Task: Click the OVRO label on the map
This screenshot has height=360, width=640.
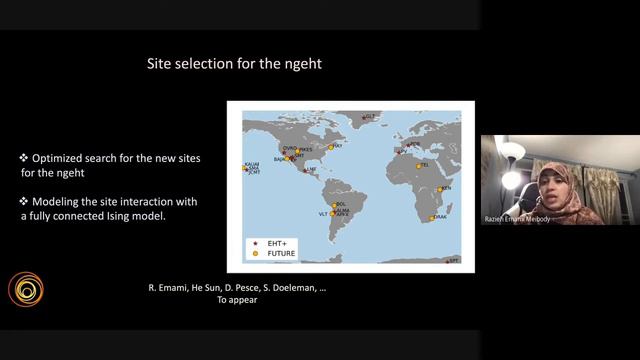Action: coord(290,148)
